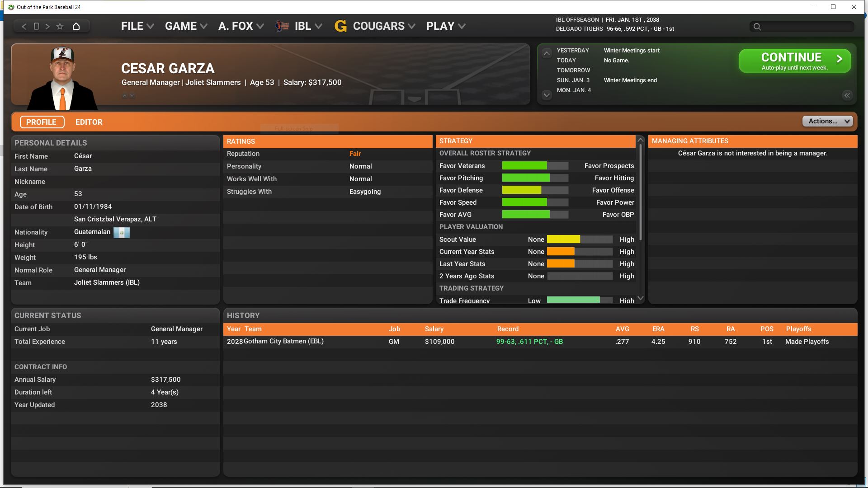
Task: Click the bookmark star icon
Action: click(60, 26)
